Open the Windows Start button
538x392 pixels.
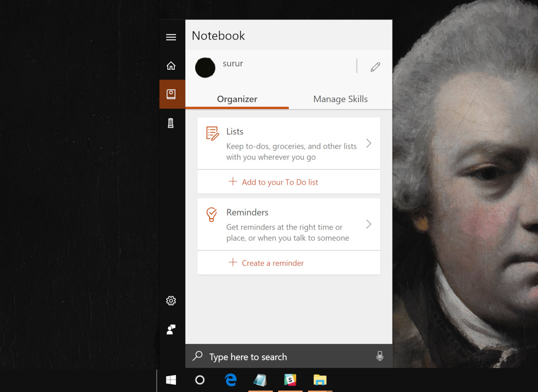[x=171, y=380]
